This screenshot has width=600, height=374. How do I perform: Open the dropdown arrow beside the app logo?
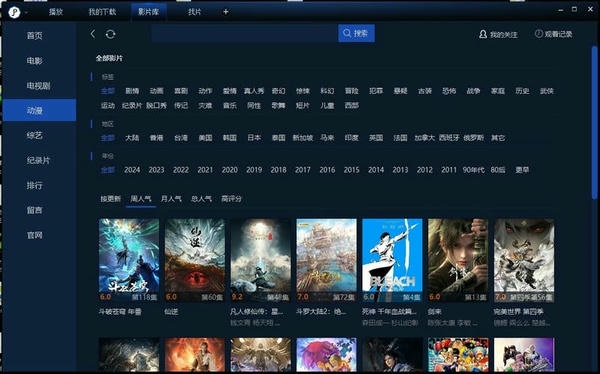coord(26,13)
